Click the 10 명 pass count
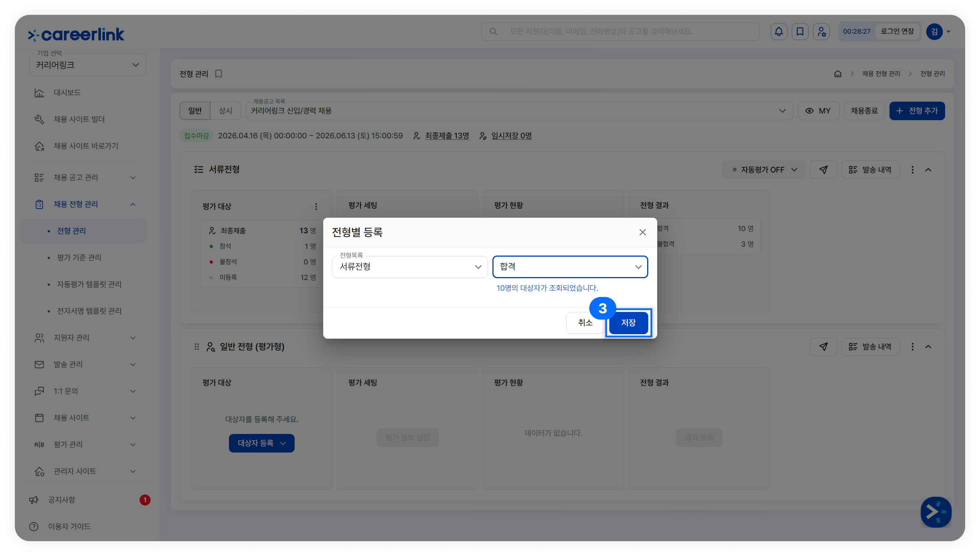Screen dimensions: 980x556 [x=745, y=229]
